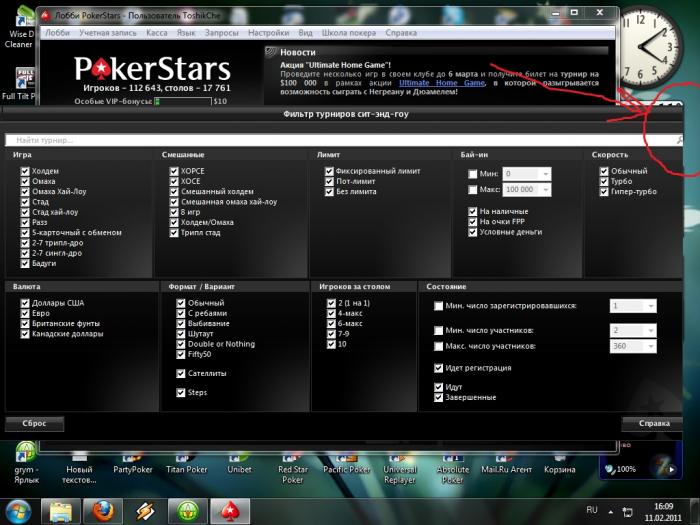Uncheck На очки FPP checkbox

coord(473,221)
